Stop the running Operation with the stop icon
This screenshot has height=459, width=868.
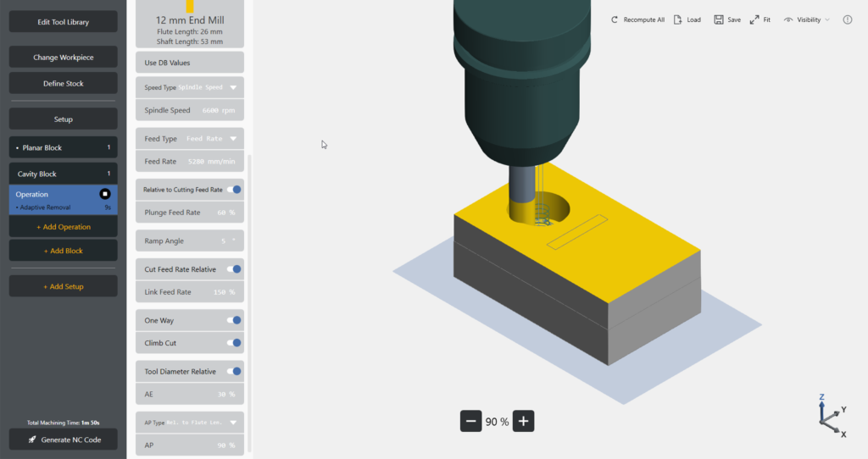105,194
